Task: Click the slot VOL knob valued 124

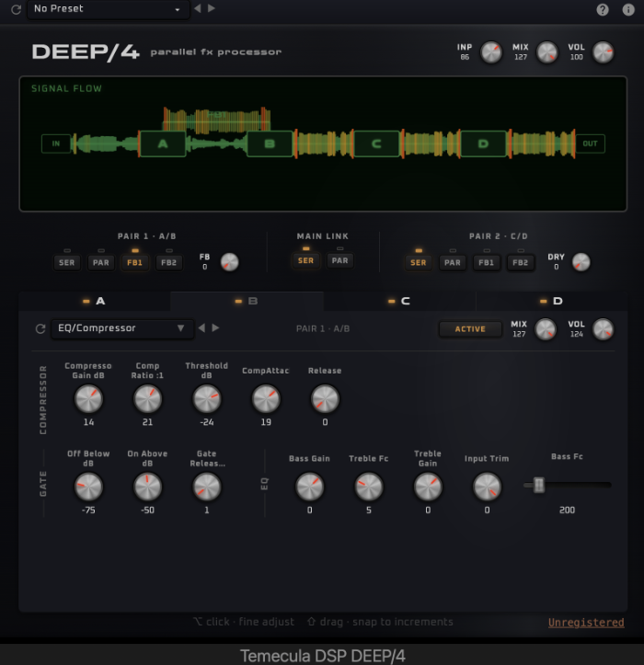Action: coord(603,329)
